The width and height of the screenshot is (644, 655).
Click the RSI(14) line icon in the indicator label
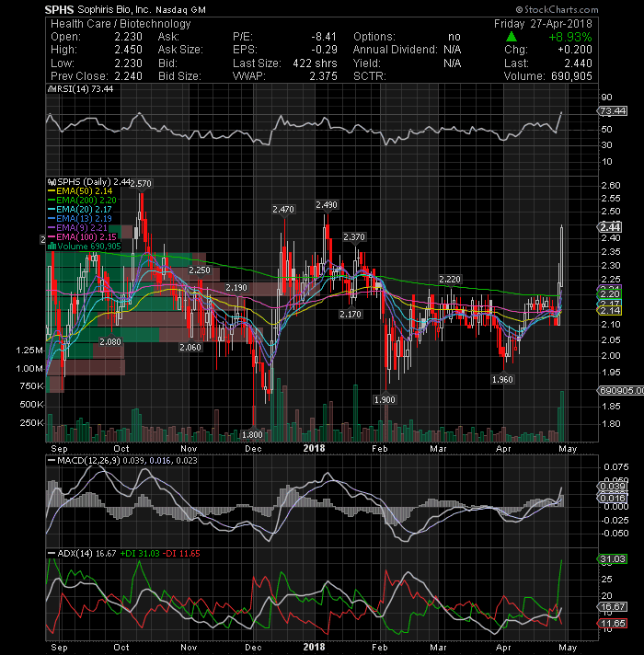tap(52, 89)
